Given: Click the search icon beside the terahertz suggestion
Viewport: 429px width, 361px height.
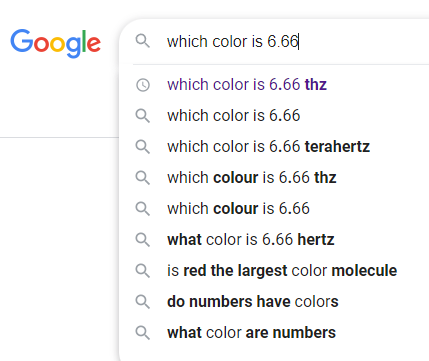Looking at the screenshot, I should (143, 147).
